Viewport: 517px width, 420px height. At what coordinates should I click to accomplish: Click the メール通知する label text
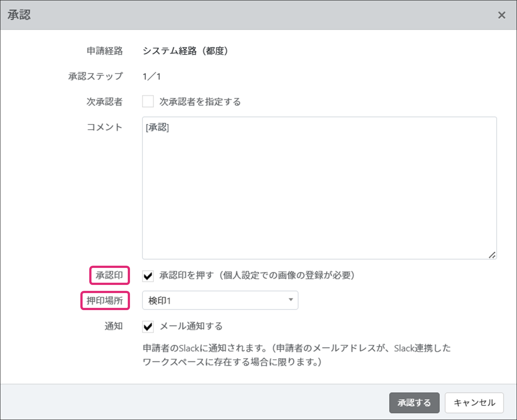point(191,326)
